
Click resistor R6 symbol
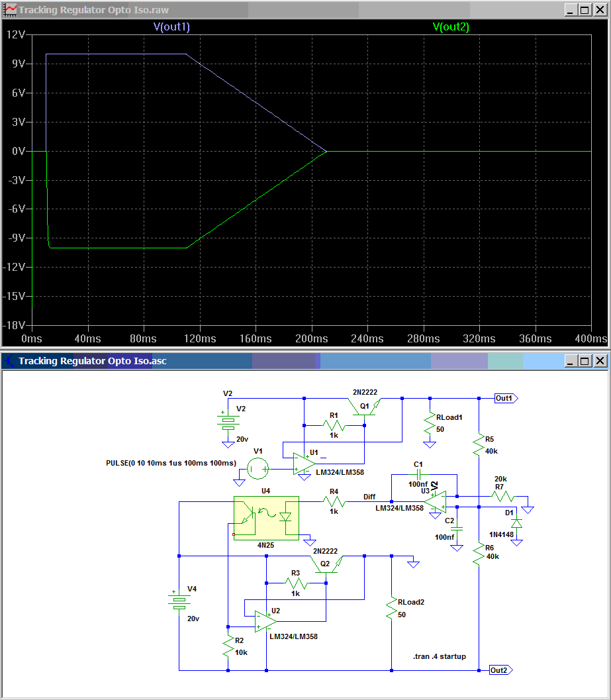479,554
